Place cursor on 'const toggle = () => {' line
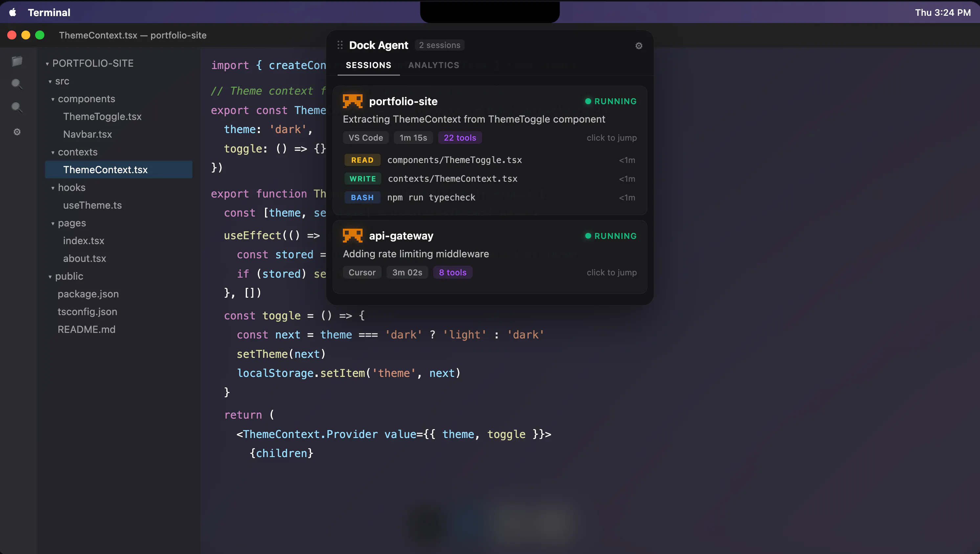980x554 pixels. [295, 316]
